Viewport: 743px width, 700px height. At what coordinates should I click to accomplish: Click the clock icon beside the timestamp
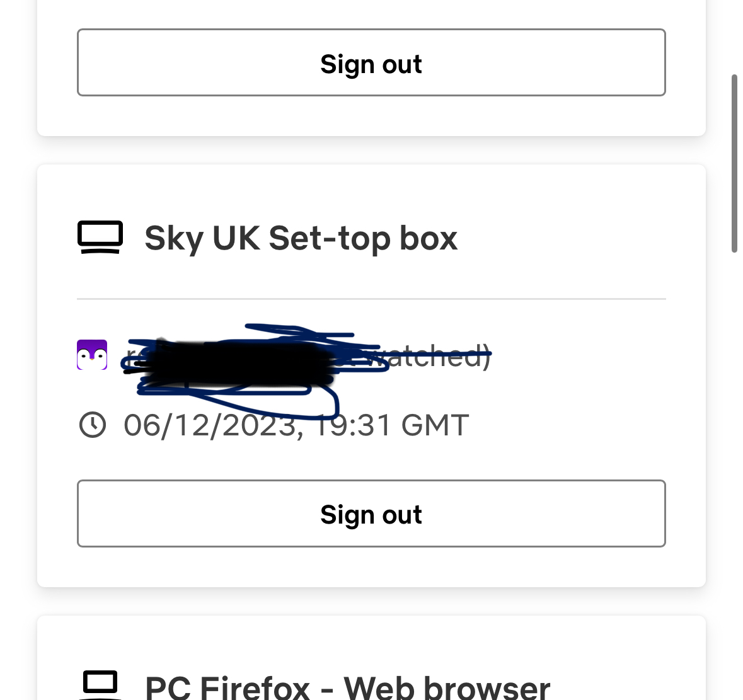93,425
